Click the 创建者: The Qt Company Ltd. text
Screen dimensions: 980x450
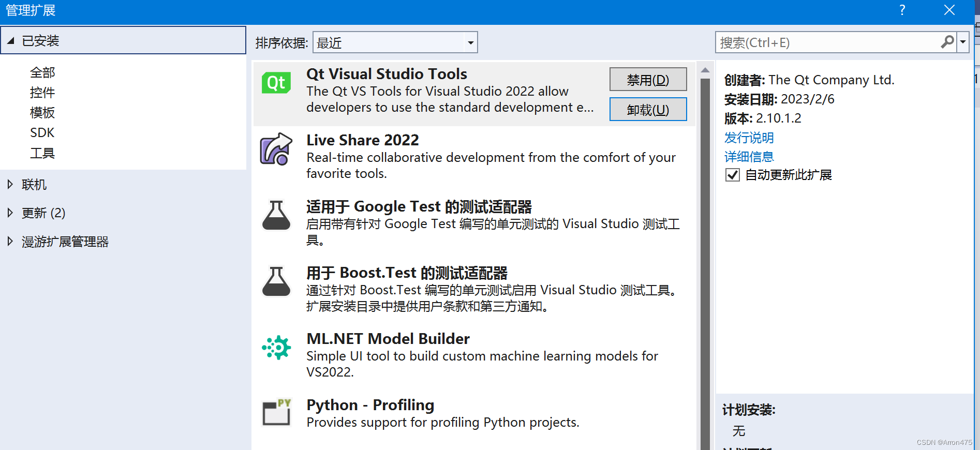(809, 80)
